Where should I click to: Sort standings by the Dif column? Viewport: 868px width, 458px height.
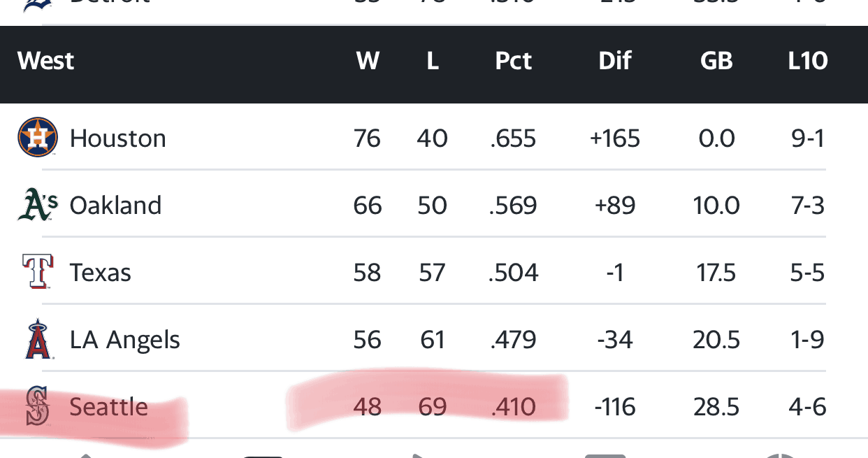coord(615,61)
